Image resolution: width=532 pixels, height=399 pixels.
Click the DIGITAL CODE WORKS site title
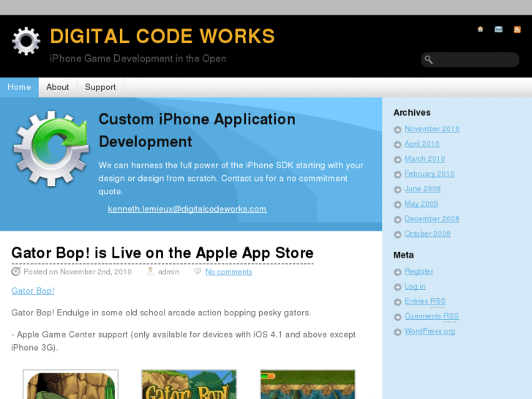point(162,37)
